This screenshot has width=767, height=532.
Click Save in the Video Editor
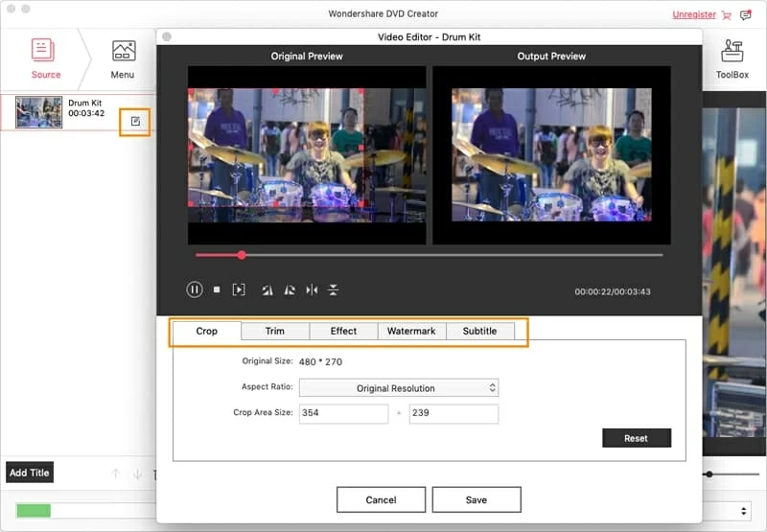tap(476, 499)
